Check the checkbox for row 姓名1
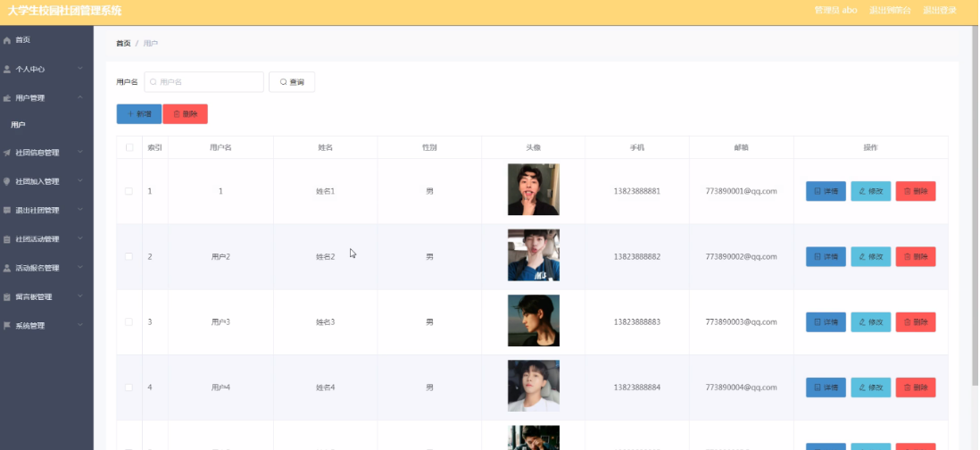 (129, 191)
